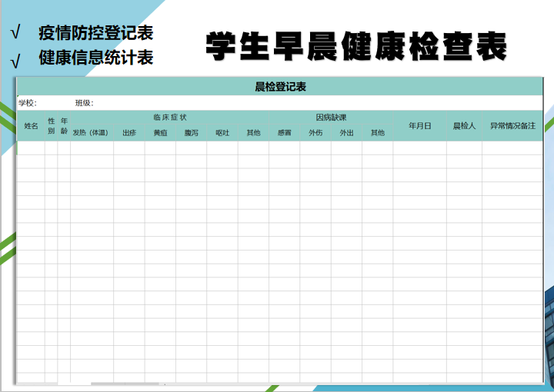Click the 因病缺课 group header
Viewport: 554px width, 392px height.
[x=331, y=118]
